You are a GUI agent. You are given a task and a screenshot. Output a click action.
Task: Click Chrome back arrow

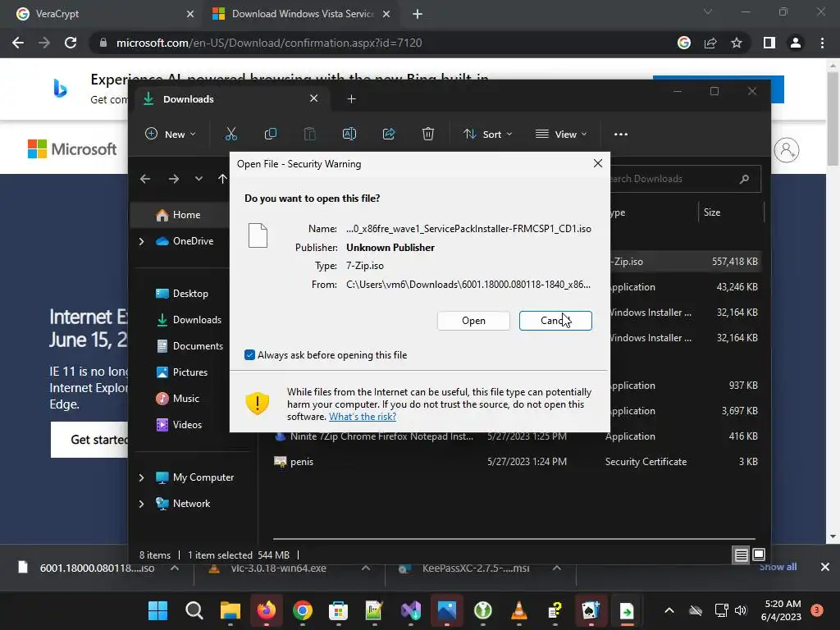18,43
